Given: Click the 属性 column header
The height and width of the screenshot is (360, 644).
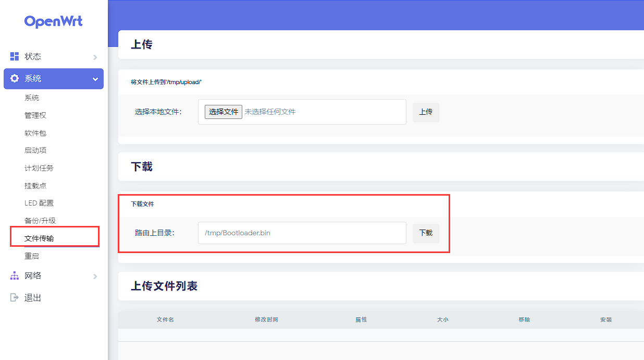Looking at the screenshot, I should point(361,319).
